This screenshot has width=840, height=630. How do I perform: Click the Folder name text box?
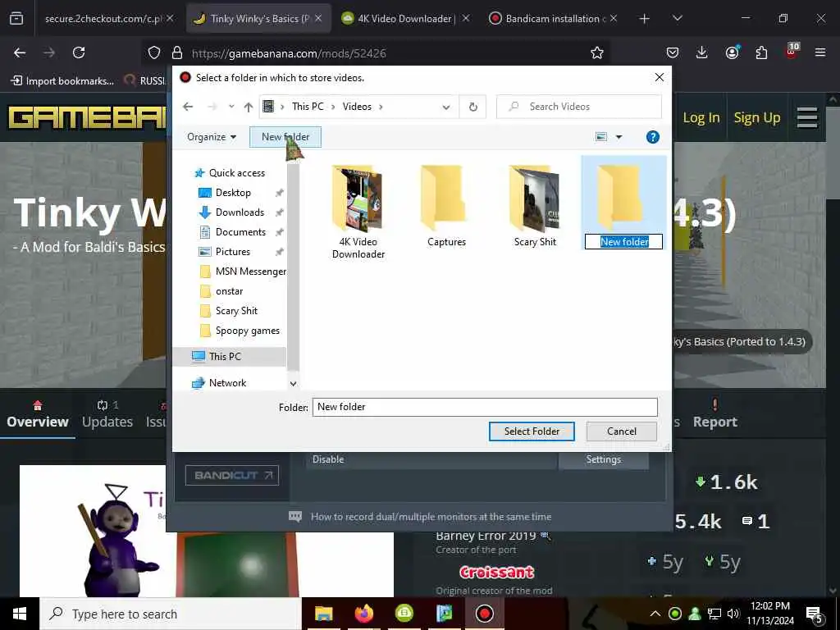(x=485, y=407)
